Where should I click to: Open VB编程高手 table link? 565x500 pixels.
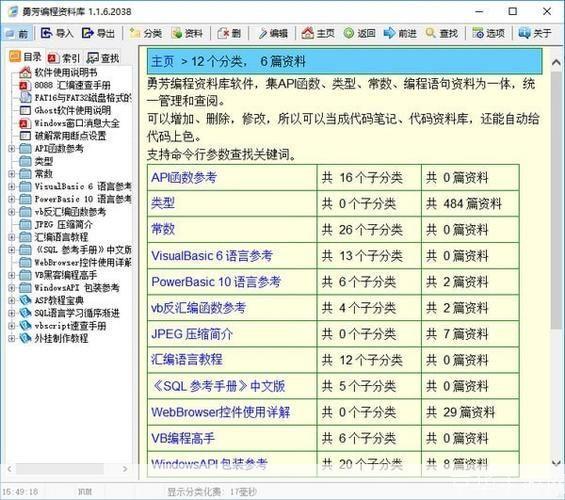pyautogui.click(x=183, y=438)
